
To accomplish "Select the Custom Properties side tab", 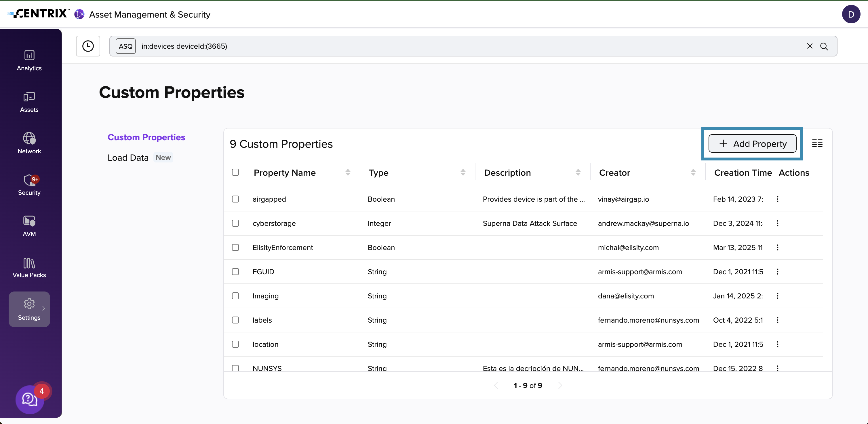I will pos(146,137).
